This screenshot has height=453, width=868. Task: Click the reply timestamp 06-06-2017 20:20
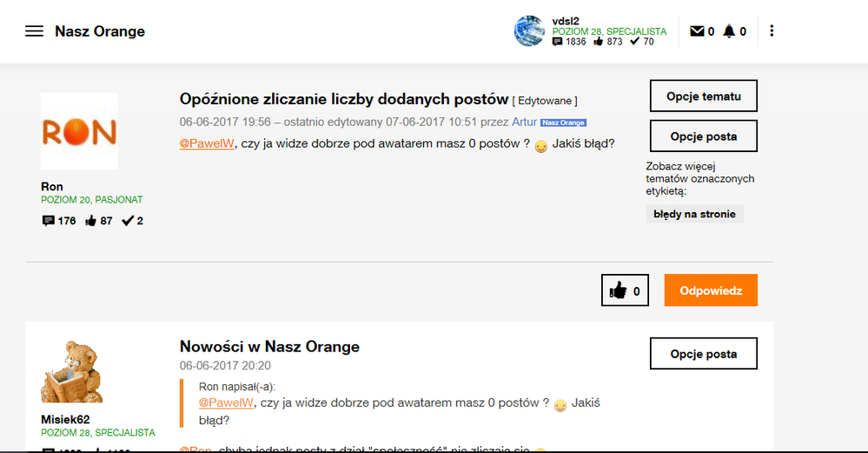click(225, 365)
